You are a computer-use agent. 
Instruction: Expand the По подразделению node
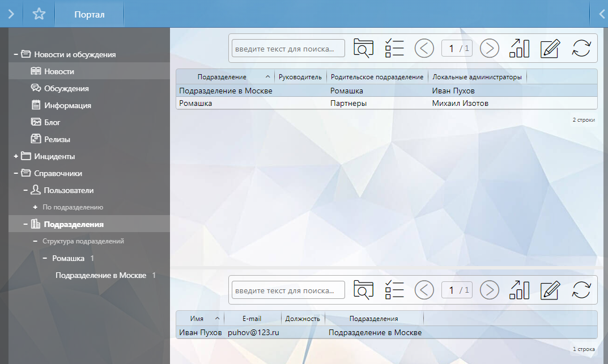point(35,207)
